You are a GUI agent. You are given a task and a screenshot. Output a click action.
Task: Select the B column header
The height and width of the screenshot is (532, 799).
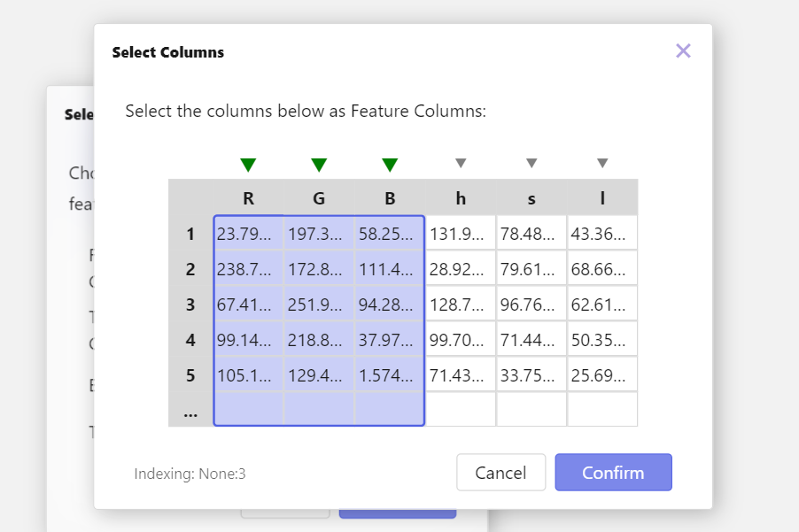pyautogui.click(x=390, y=198)
